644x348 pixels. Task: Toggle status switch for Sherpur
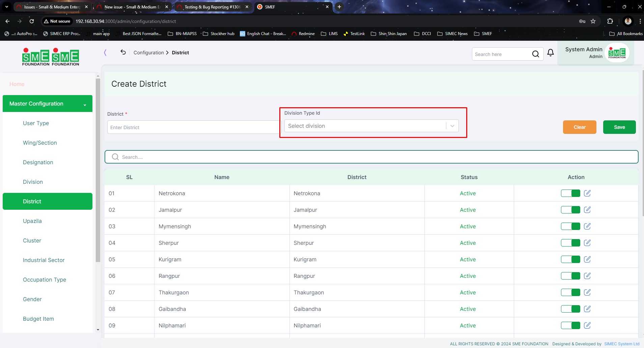coord(570,243)
